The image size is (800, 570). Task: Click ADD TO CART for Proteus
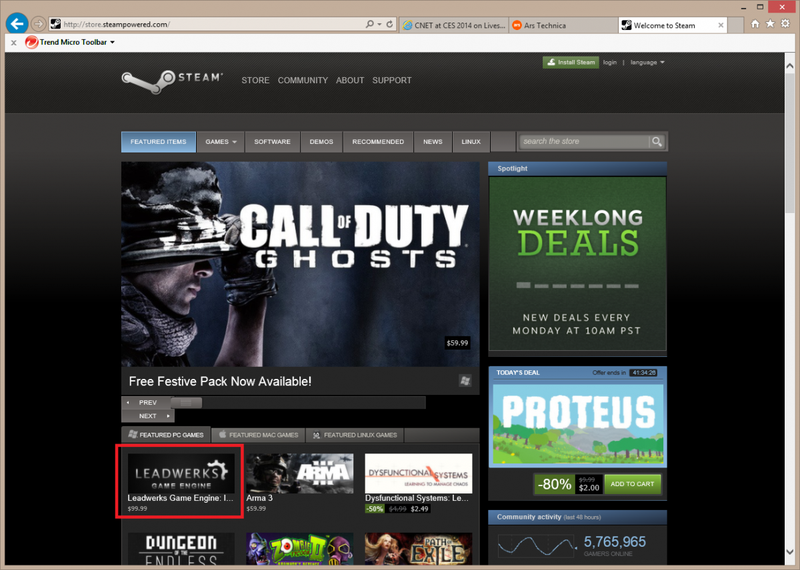632,484
